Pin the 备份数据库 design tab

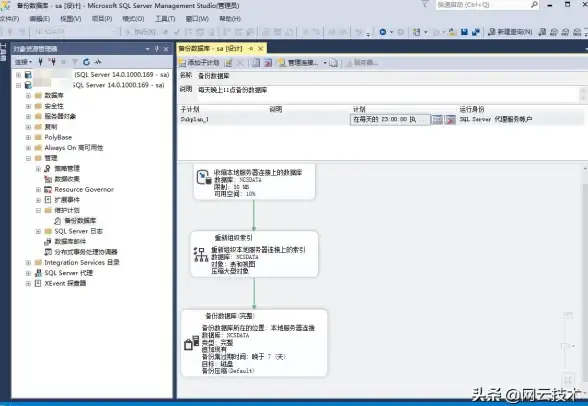click(251, 49)
